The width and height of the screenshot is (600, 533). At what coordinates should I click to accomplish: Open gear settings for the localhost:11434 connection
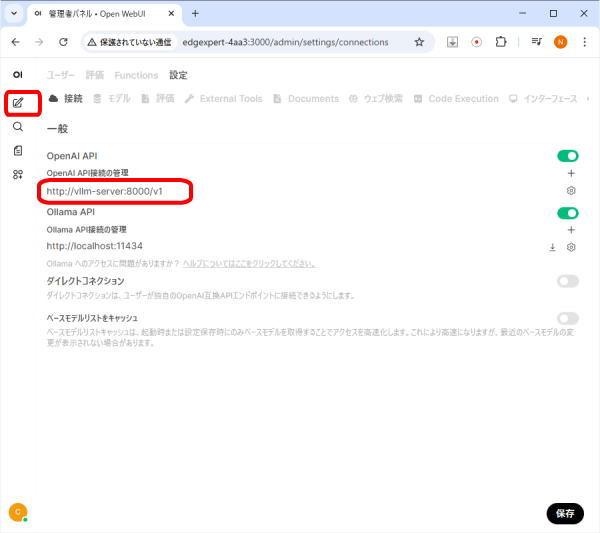click(571, 247)
